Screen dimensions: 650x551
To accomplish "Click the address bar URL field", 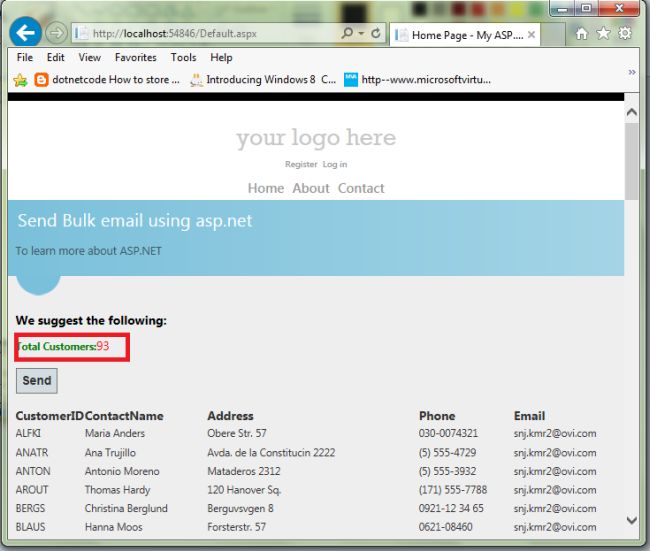I will click(x=207, y=33).
